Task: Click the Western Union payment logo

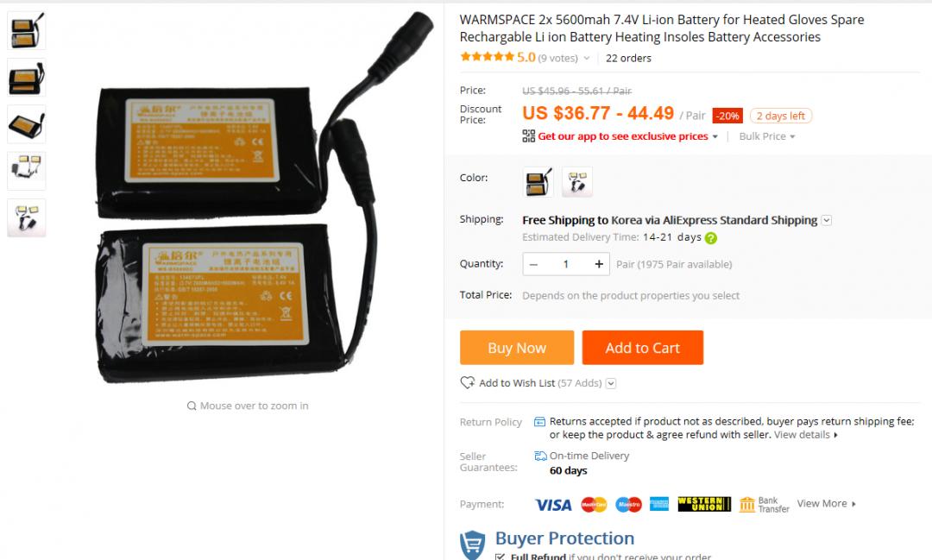Action: pos(704,504)
